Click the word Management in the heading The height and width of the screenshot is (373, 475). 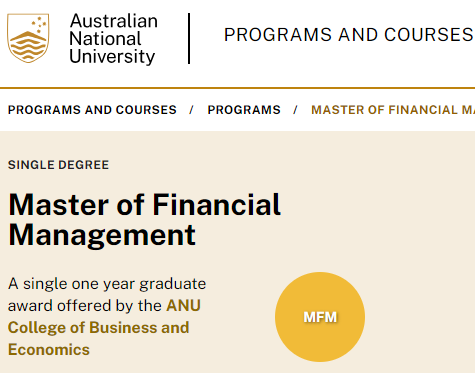[102, 236]
